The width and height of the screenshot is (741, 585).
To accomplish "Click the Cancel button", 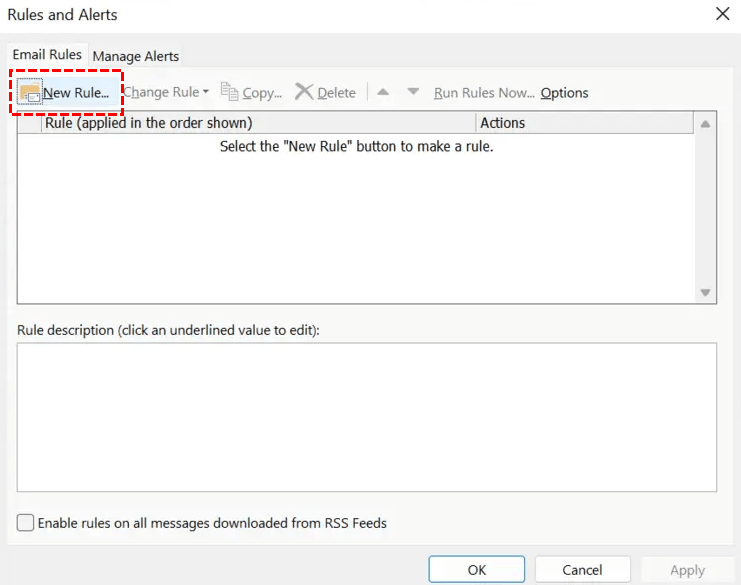I will click(x=582, y=569).
